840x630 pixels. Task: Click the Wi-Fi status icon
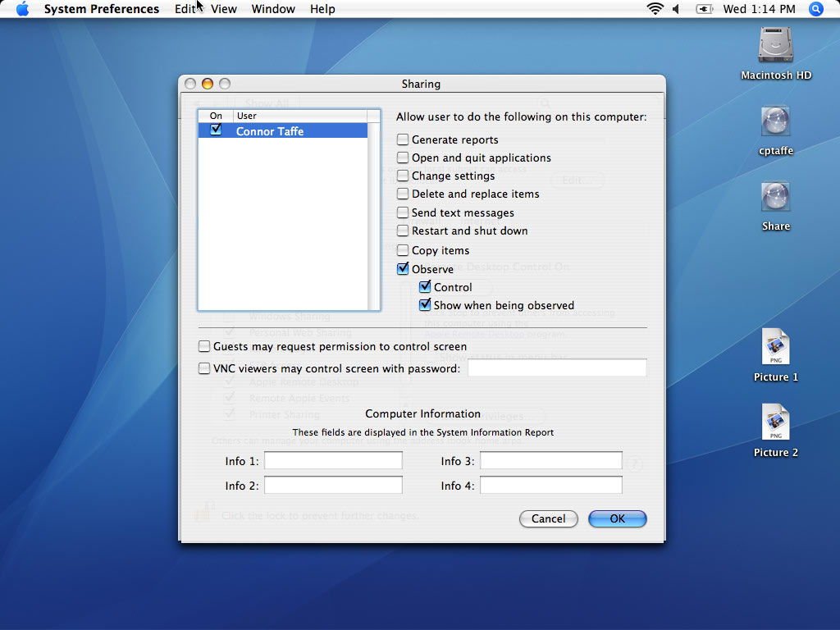point(655,8)
